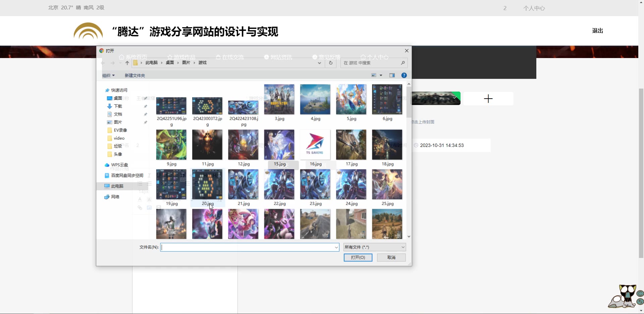Select 此电脑 in navigation tree
The image size is (644, 314).
pyautogui.click(x=114, y=186)
